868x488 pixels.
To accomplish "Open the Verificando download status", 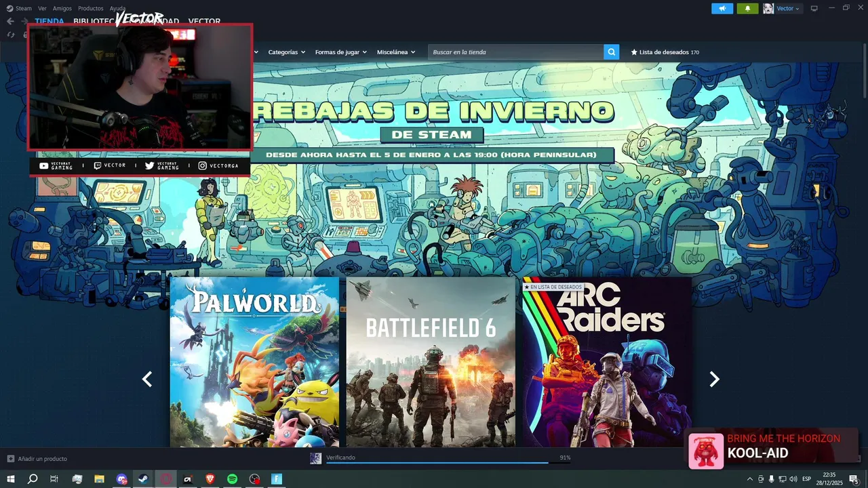I will coord(340,457).
